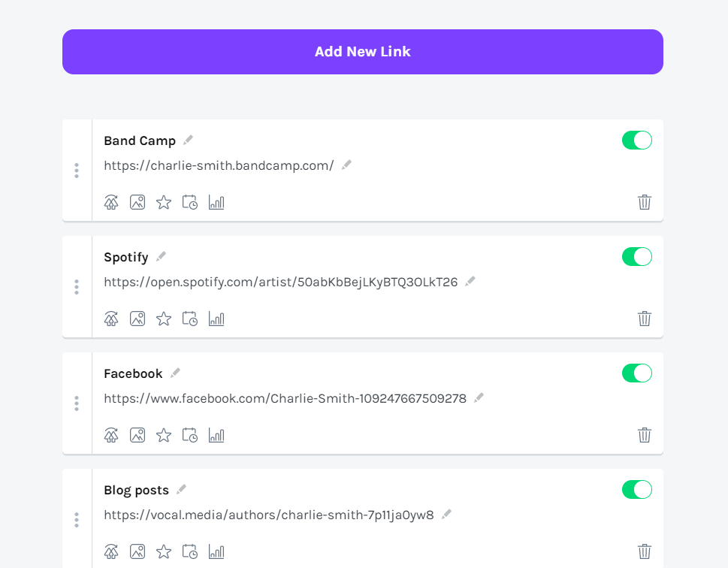Click the star priority icon for Facebook

(x=164, y=435)
